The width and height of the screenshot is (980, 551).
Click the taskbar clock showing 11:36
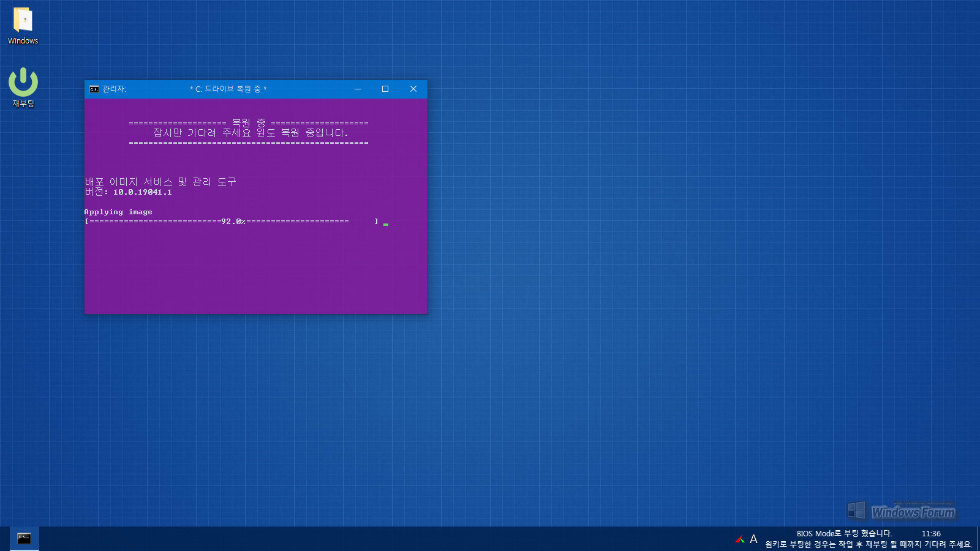[x=931, y=534]
